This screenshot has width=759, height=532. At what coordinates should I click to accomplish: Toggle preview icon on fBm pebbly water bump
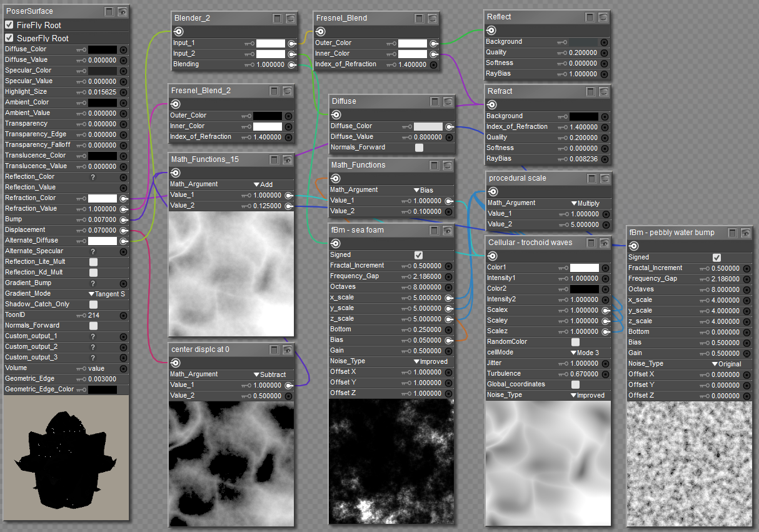(x=745, y=233)
